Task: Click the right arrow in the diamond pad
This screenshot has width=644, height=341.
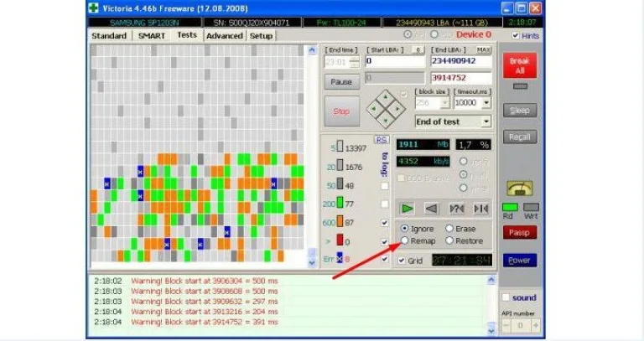Action: coord(397,109)
